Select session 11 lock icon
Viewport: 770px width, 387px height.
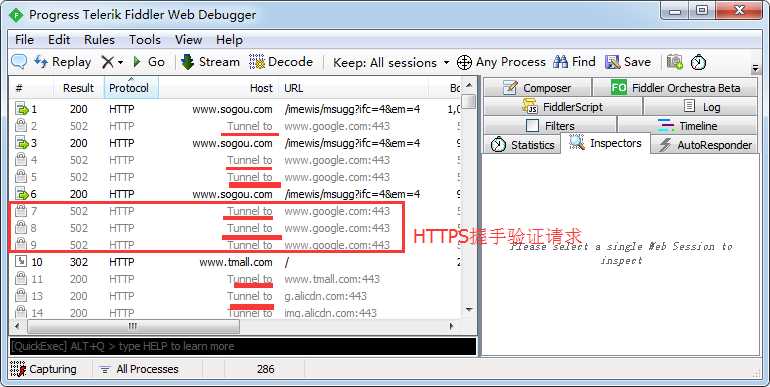pyautogui.click(x=21, y=279)
